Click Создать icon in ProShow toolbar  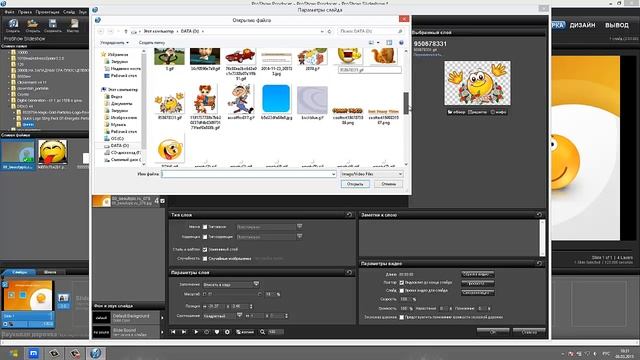pyautogui.click(x=13, y=25)
